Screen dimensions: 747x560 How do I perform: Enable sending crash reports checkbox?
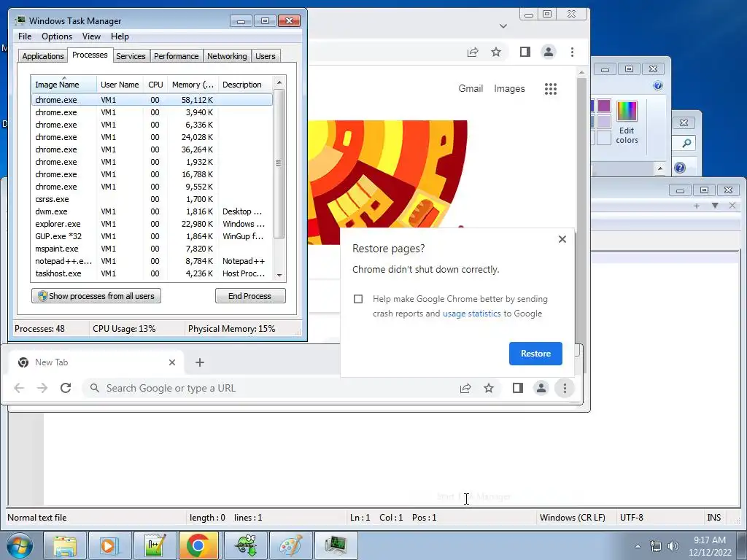[x=358, y=299]
